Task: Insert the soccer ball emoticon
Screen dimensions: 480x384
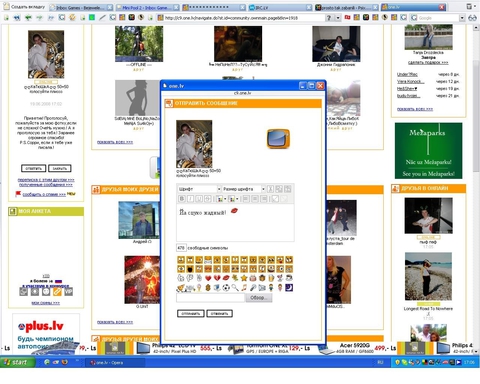Action: (226, 287)
